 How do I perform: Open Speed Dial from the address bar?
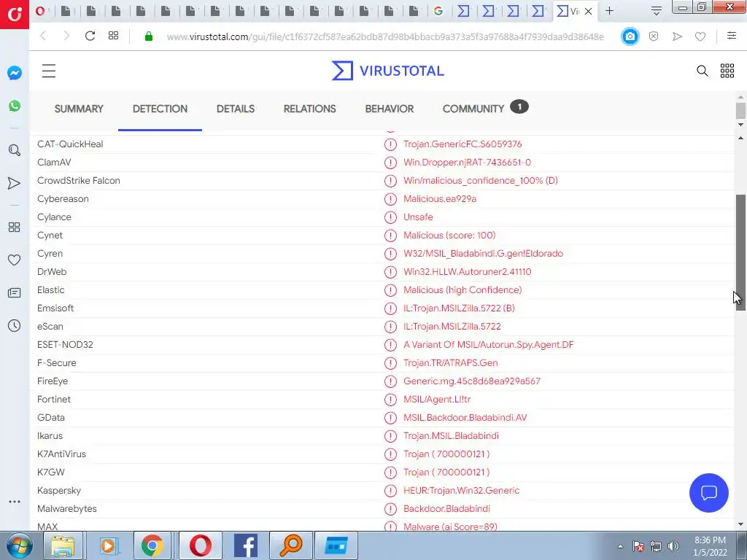coord(113,36)
